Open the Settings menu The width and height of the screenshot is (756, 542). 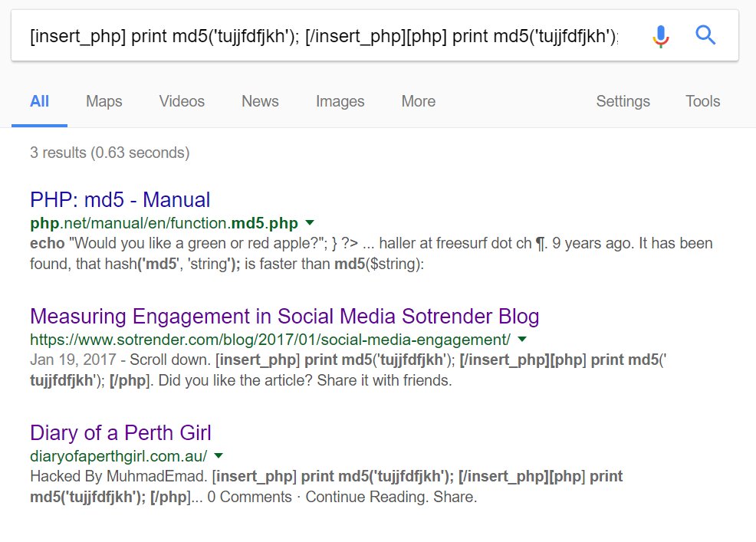coord(623,101)
